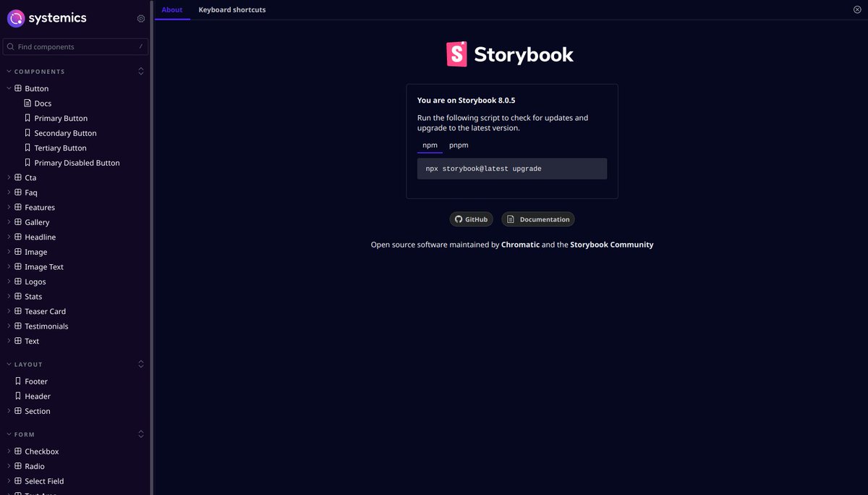Toggle expand-all arrows beside FORM
This screenshot has width=868, height=495.
[x=141, y=434]
